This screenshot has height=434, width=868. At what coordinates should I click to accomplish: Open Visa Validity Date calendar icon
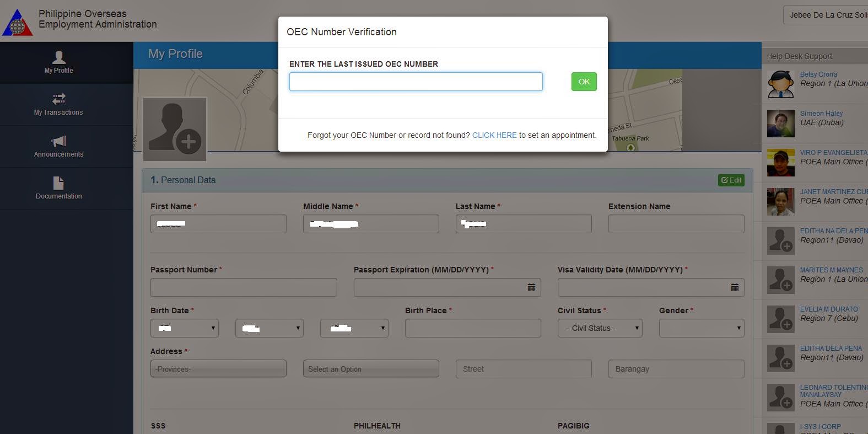tap(735, 287)
